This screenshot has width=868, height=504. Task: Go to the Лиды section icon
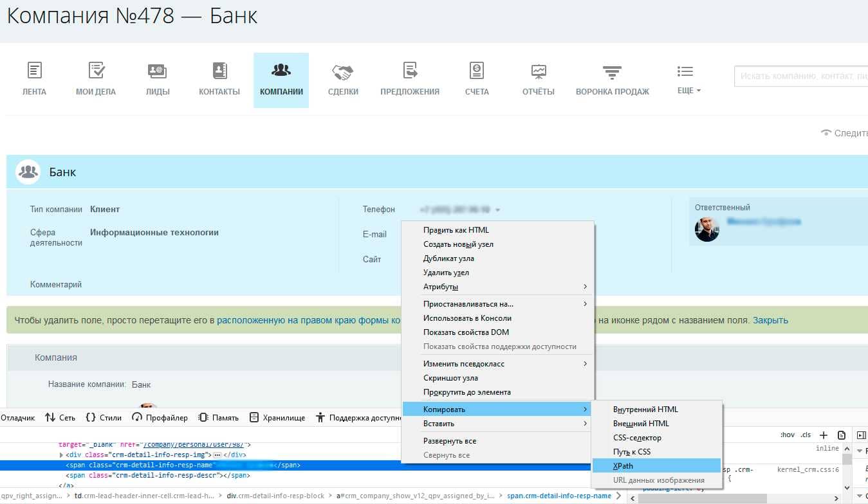(x=157, y=70)
